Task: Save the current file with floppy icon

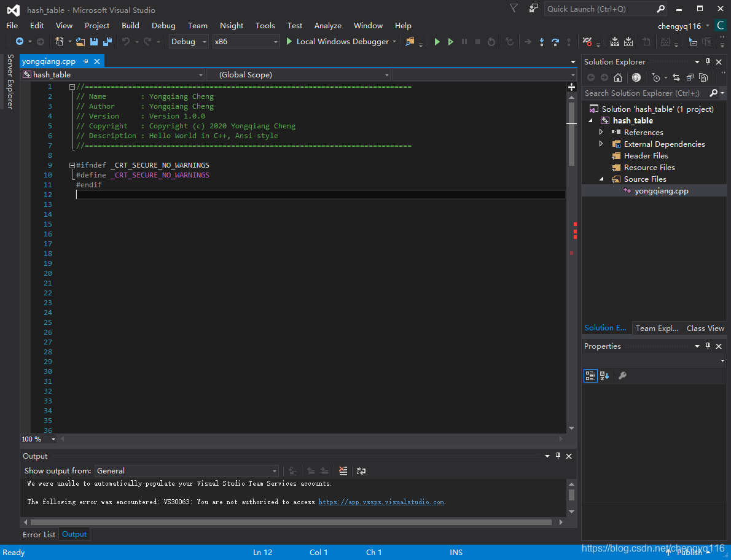Action: pos(94,42)
